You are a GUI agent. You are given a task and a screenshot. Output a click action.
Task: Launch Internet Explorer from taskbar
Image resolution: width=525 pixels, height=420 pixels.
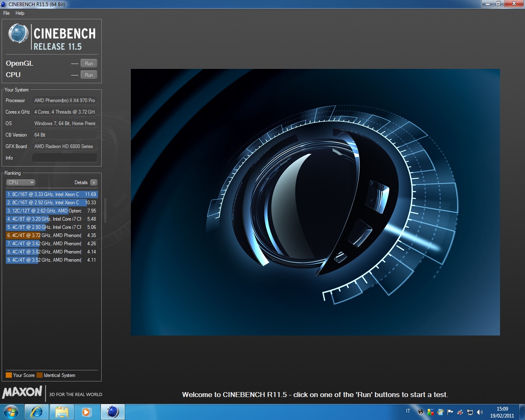37,412
